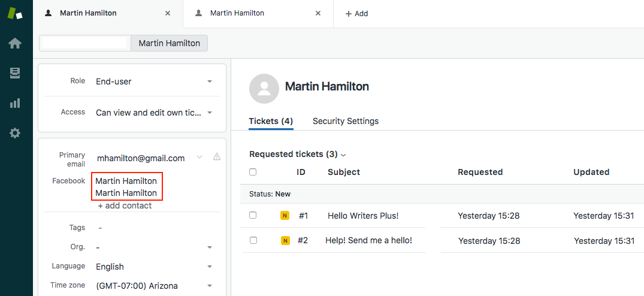Click the add contact link
This screenshot has height=296, width=644.
point(125,206)
